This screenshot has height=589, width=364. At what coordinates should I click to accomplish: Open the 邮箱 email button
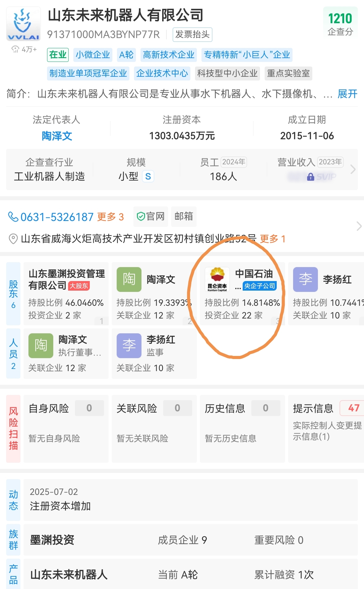[184, 216]
